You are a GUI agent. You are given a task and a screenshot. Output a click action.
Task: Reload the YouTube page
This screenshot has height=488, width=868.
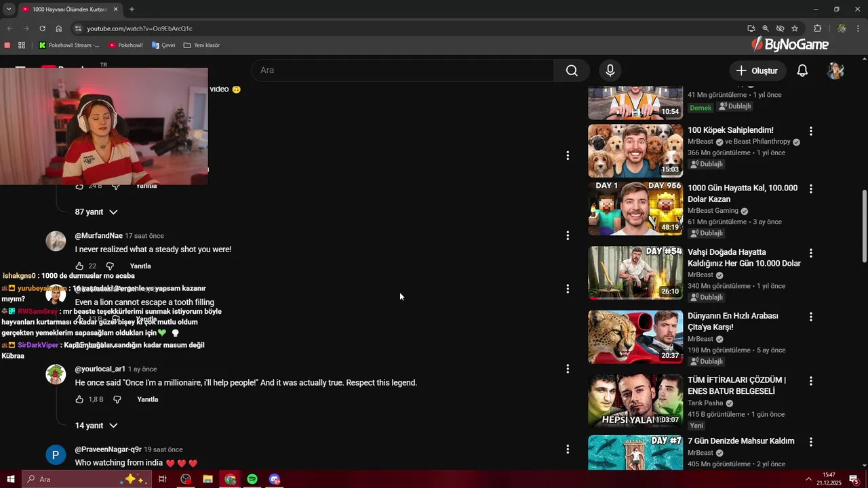(x=42, y=28)
